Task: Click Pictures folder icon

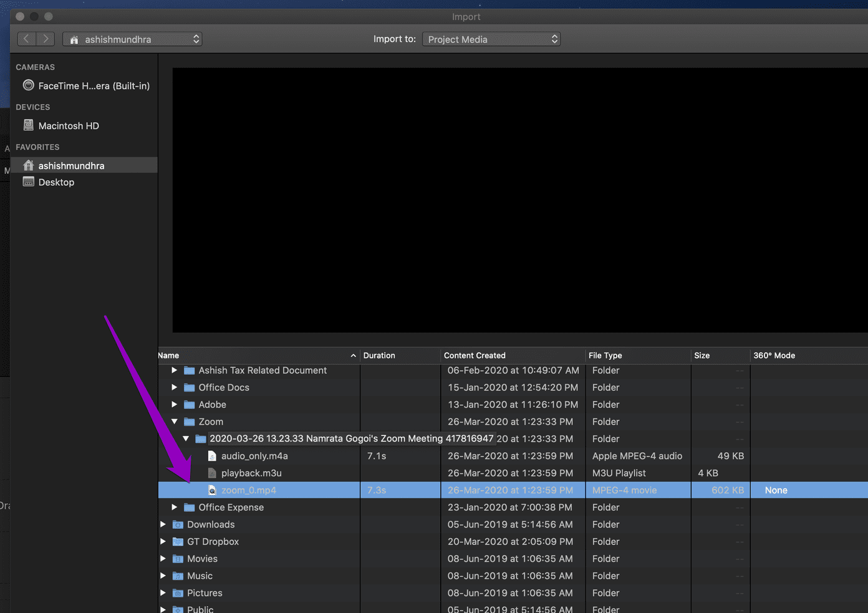Action: [178, 593]
